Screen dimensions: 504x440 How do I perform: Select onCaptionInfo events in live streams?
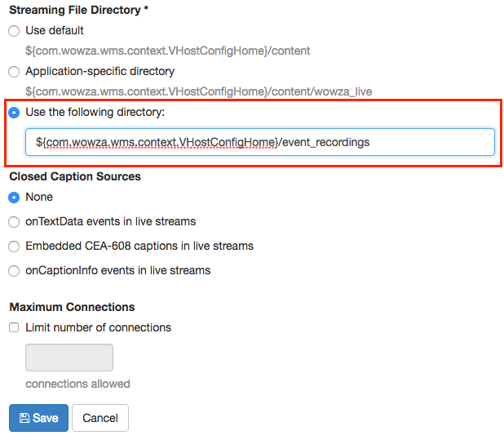[14, 271]
